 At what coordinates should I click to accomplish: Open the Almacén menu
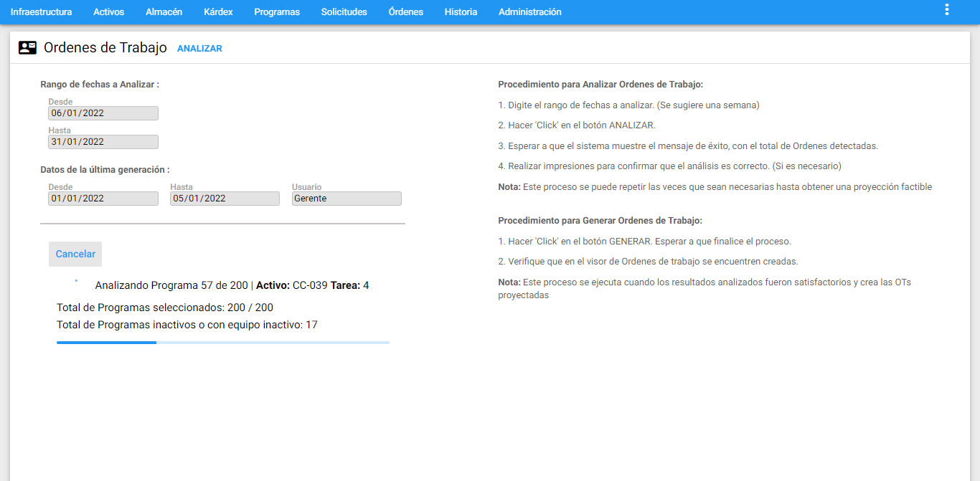click(164, 12)
